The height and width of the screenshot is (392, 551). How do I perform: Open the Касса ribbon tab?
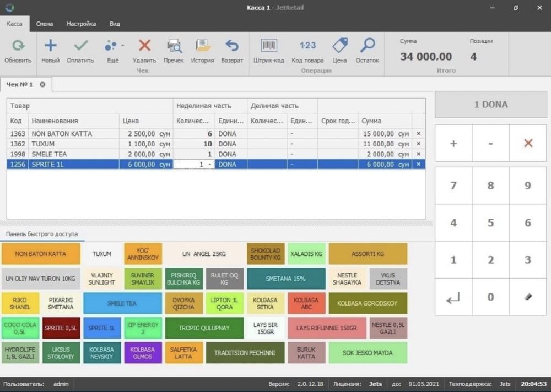pyautogui.click(x=14, y=24)
